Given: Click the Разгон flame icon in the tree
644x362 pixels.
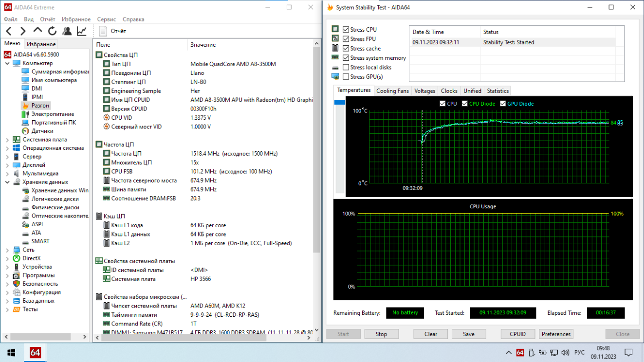Looking at the screenshot, I should point(25,106).
